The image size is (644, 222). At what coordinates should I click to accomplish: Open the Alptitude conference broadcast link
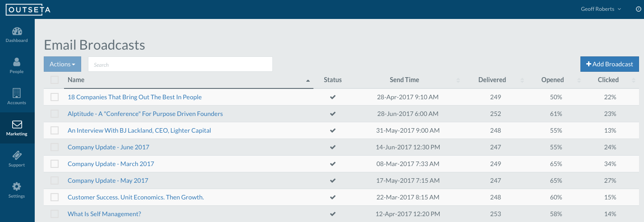(x=145, y=114)
